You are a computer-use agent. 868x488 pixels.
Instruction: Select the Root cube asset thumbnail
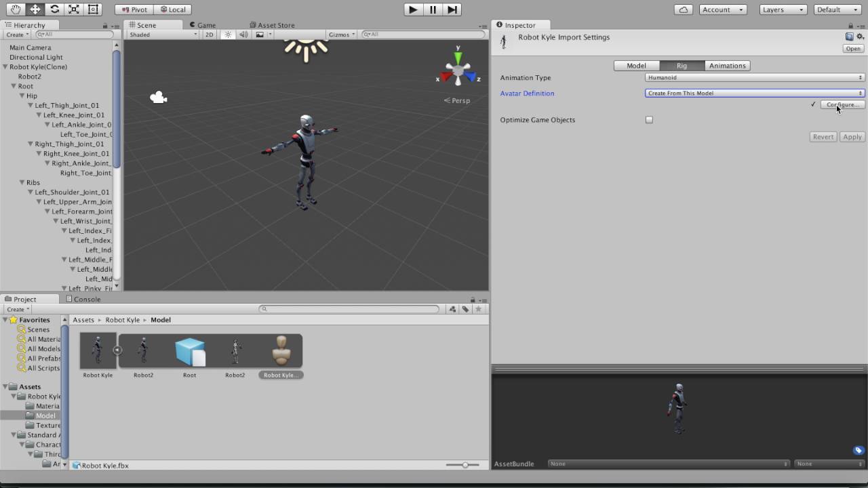click(189, 350)
